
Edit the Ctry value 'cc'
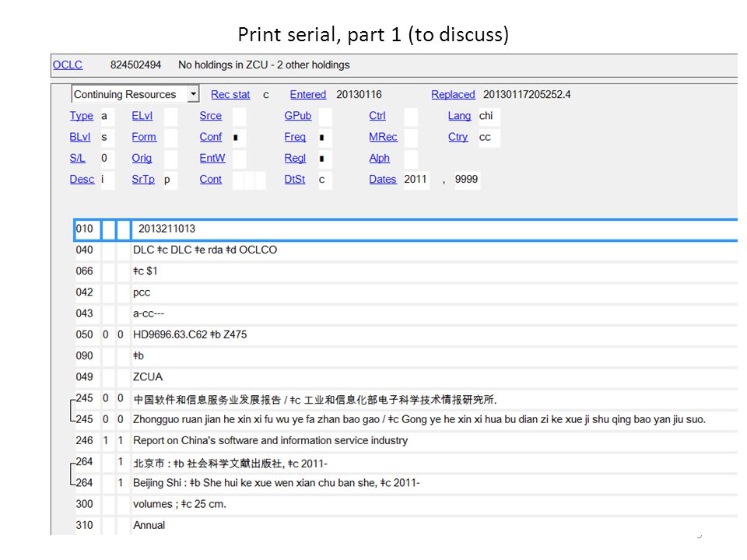489,137
